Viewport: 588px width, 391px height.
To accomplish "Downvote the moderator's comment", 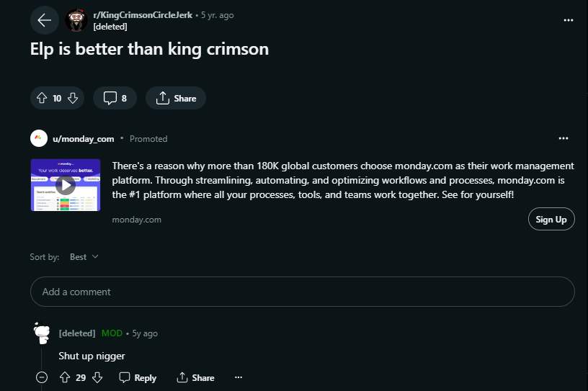I will [x=98, y=377].
